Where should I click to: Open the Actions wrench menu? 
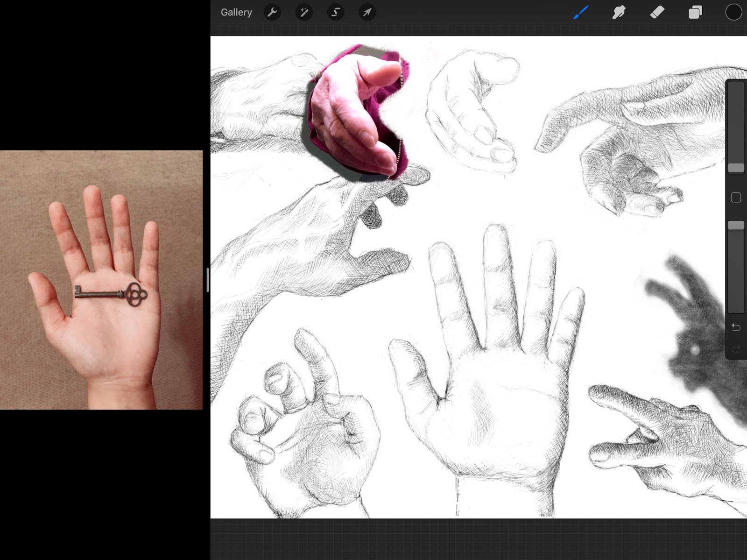tap(272, 13)
